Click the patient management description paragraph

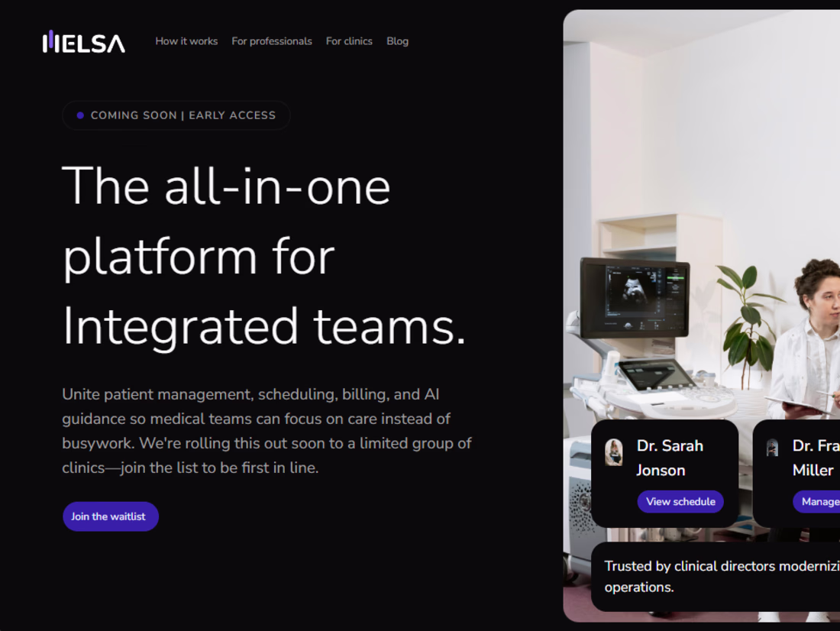pos(267,431)
